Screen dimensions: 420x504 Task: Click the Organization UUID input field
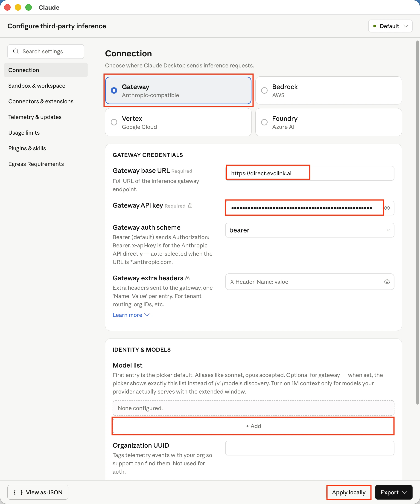pyautogui.click(x=309, y=448)
